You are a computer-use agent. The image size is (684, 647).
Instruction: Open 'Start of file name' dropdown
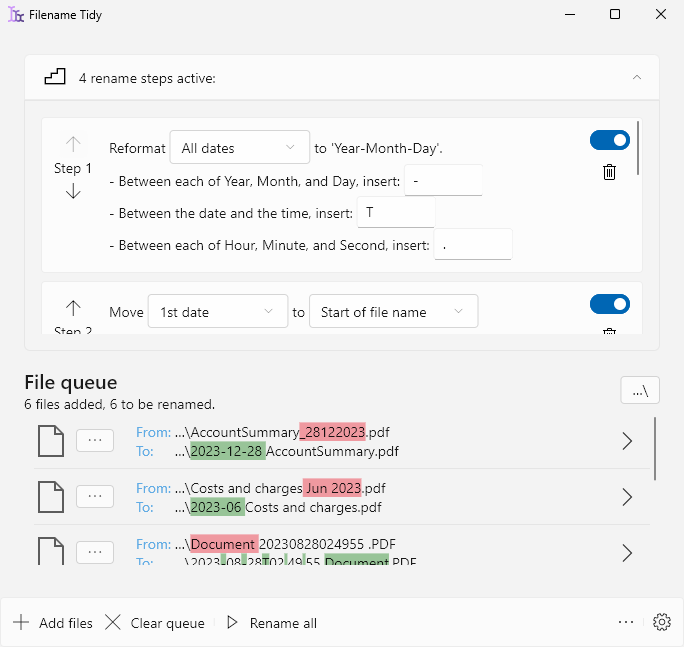tap(393, 312)
